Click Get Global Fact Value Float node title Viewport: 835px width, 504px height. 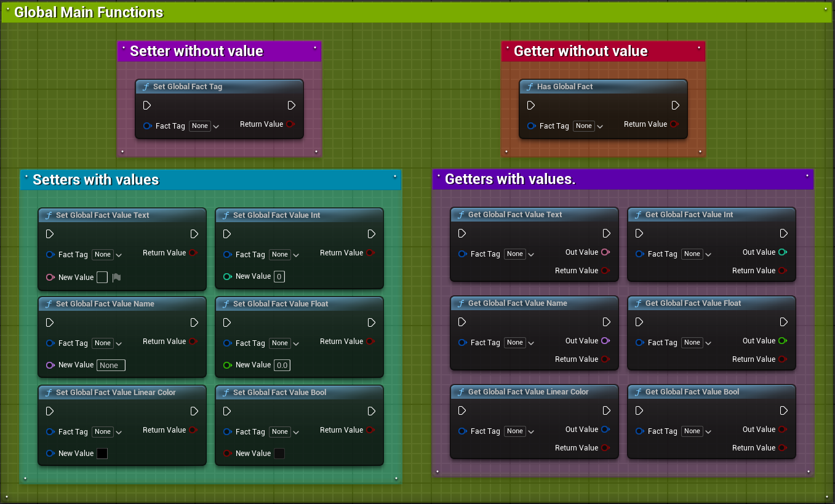click(x=693, y=303)
